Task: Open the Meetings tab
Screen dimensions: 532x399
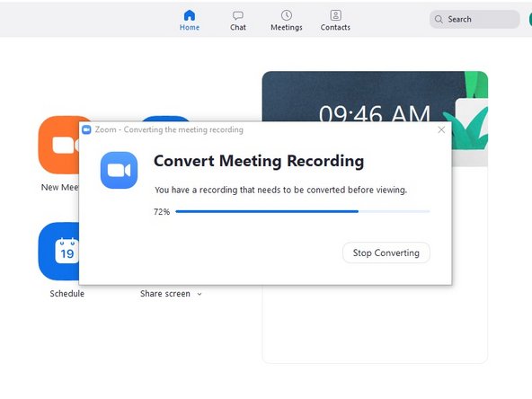Action: (x=287, y=21)
